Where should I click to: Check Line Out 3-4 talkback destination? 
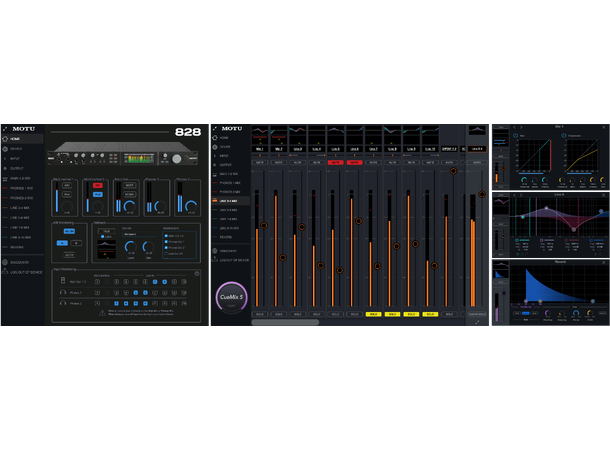[167, 253]
